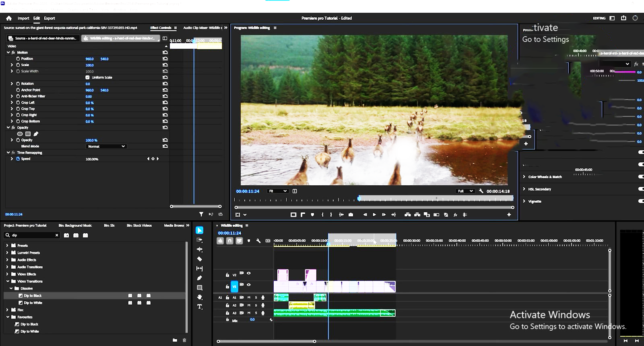The image size is (644, 346).
Task: Select the Type tool
Action: click(x=199, y=307)
